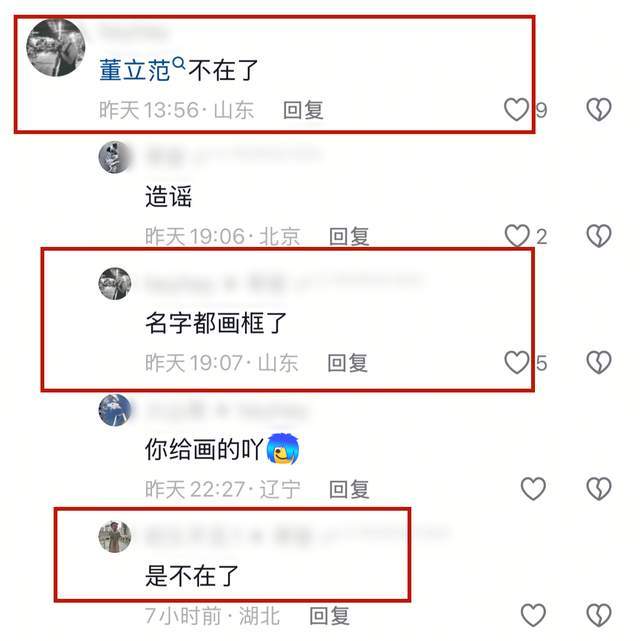Dislike the 名字都画框了 comment
Viewport: 640px width, 641px height.
point(599,362)
